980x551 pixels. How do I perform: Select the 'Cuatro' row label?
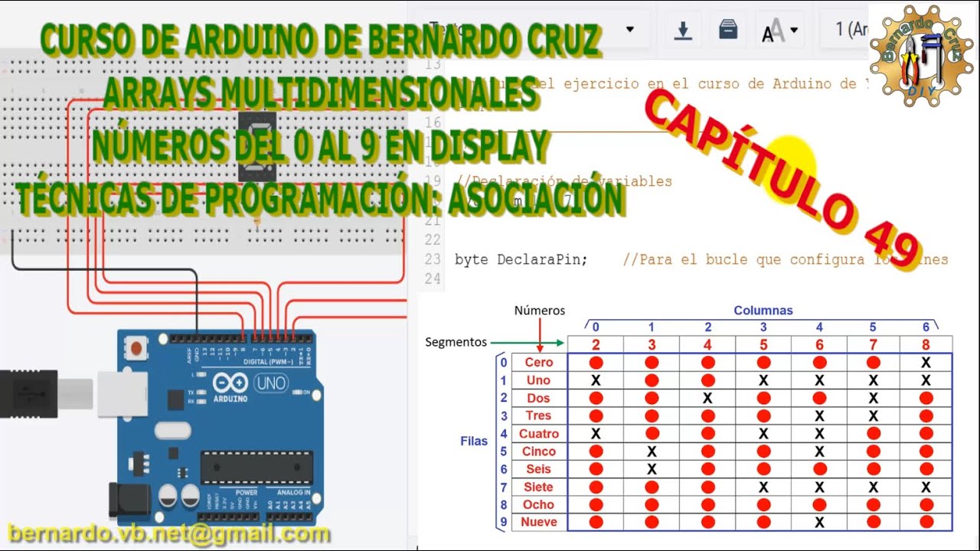[x=539, y=434]
